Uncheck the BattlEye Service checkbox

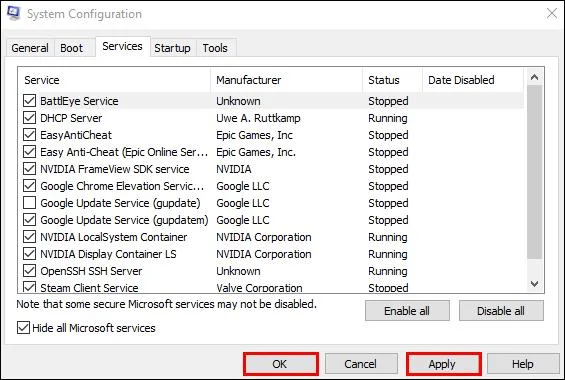[29, 101]
